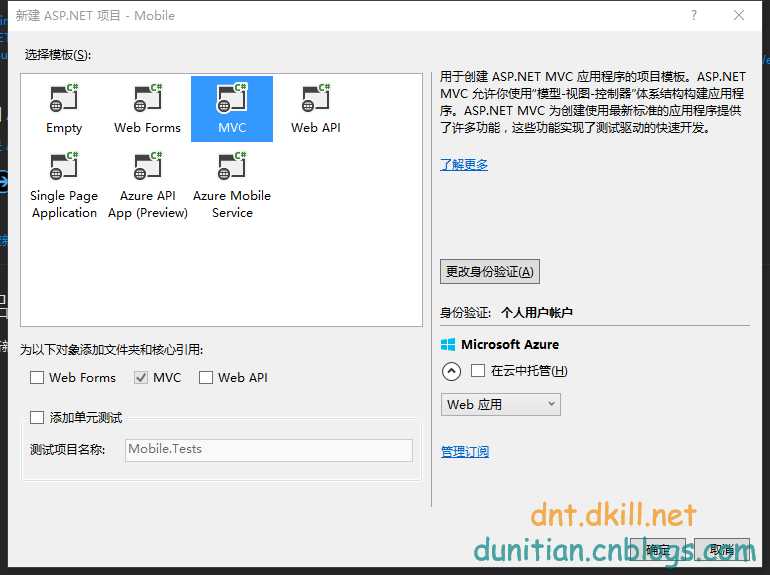The height and width of the screenshot is (575, 770).
Task: Open the 了解更多 link
Action: (x=464, y=164)
